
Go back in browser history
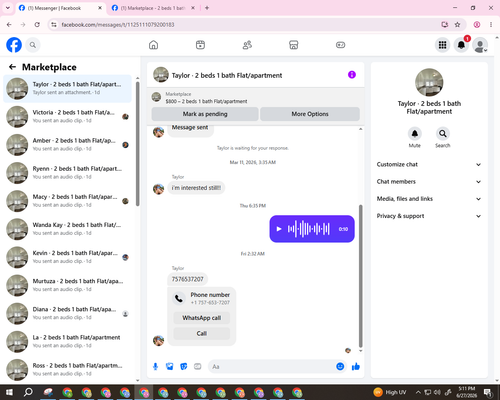tap(9, 25)
